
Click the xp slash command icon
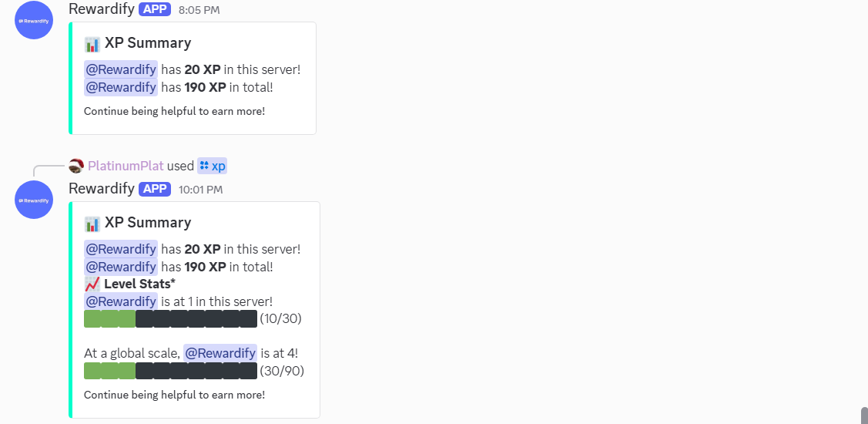pos(204,165)
